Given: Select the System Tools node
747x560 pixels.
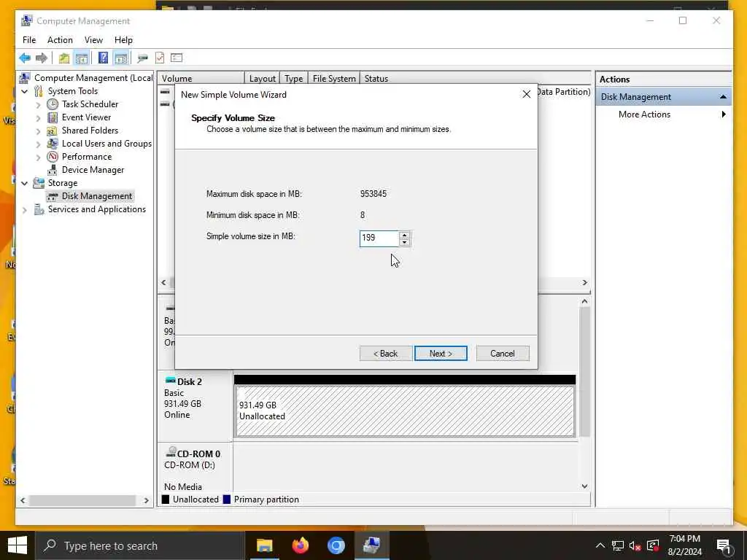Looking at the screenshot, I should [x=72, y=91].
